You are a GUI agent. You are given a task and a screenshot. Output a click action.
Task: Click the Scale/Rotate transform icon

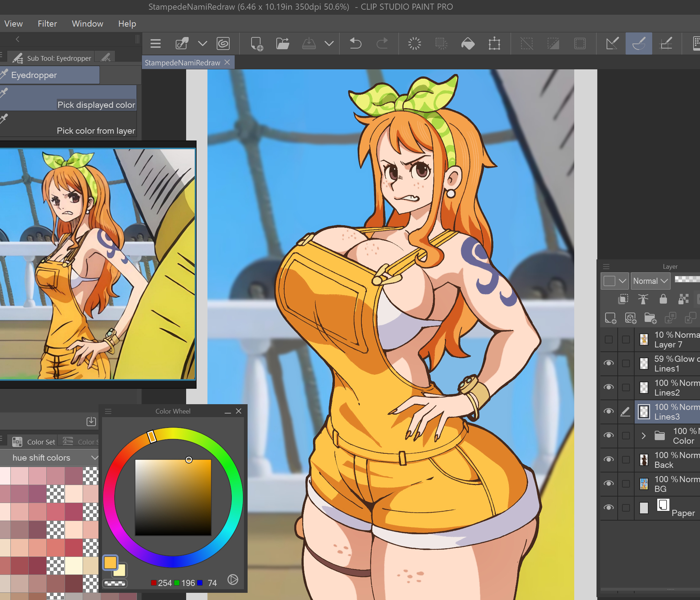[494, 44]
